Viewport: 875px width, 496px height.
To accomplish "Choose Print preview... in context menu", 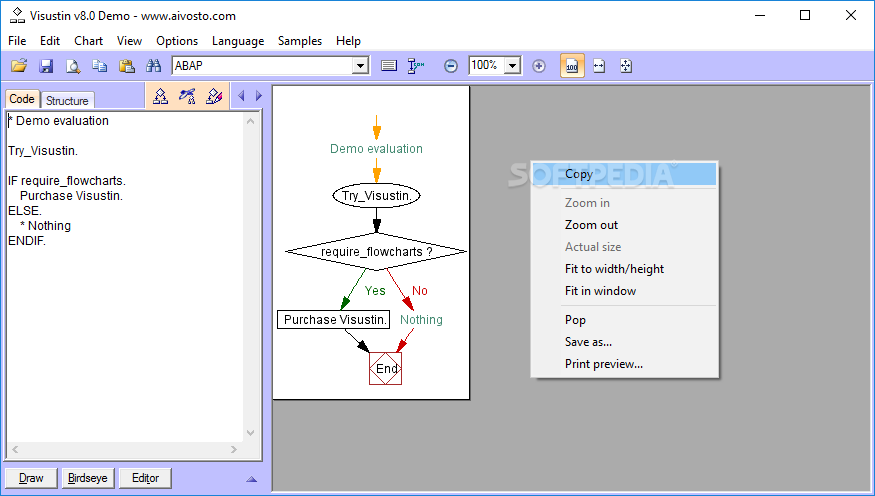I will (624, 364).
